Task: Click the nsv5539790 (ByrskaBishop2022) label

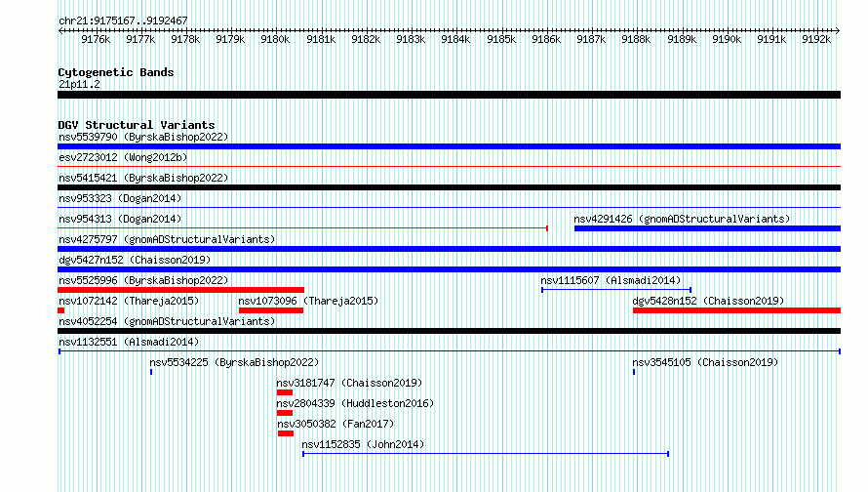Action: pos(143,137)
